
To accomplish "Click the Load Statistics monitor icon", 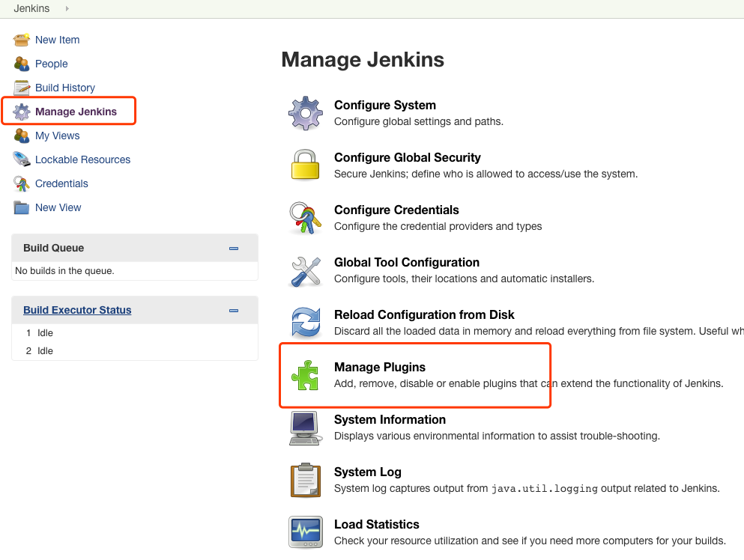I will [x=305, y=532].
